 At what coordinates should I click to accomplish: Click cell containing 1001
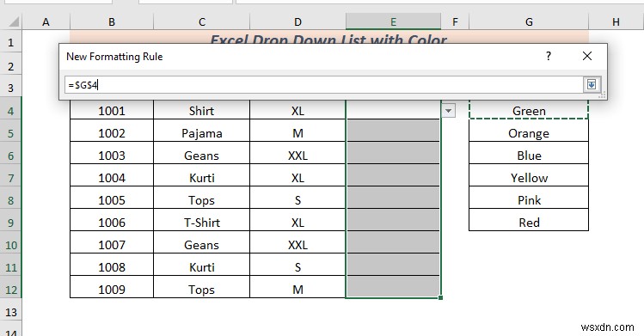click(x=112, y=111)
